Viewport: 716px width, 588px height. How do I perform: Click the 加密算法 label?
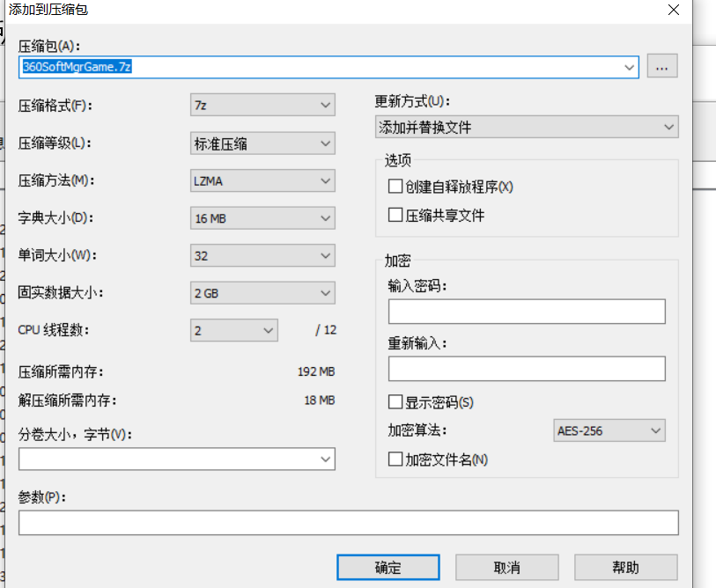click(417, 430)
